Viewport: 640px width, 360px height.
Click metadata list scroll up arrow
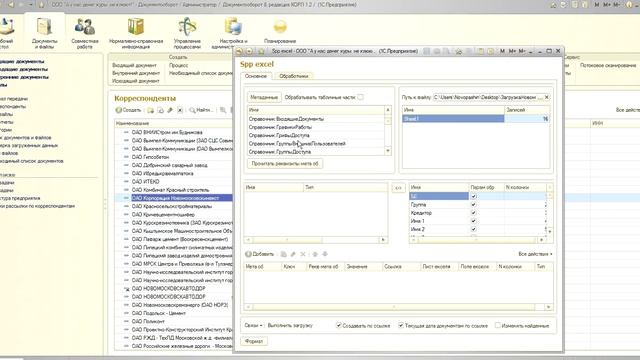[388, 110]
